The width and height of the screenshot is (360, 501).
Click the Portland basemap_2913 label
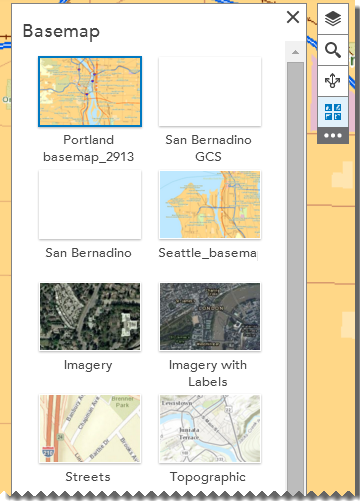[x=89, y=148]
